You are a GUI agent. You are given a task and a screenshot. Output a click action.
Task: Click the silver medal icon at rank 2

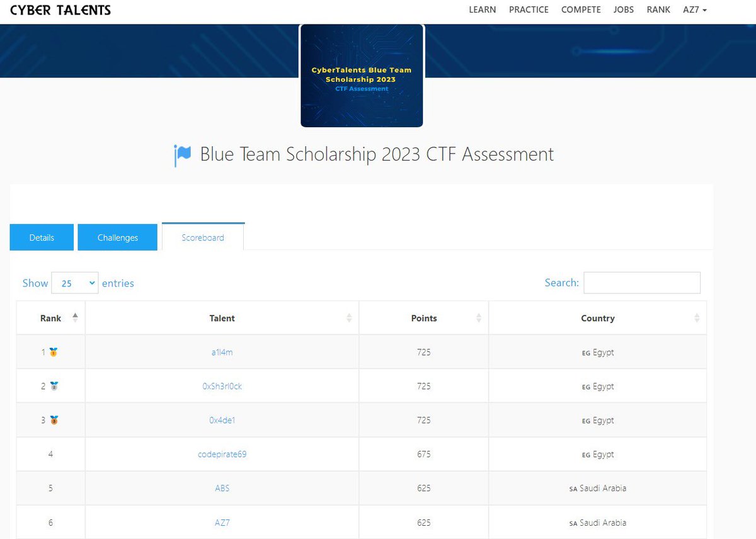pos(54,386)
